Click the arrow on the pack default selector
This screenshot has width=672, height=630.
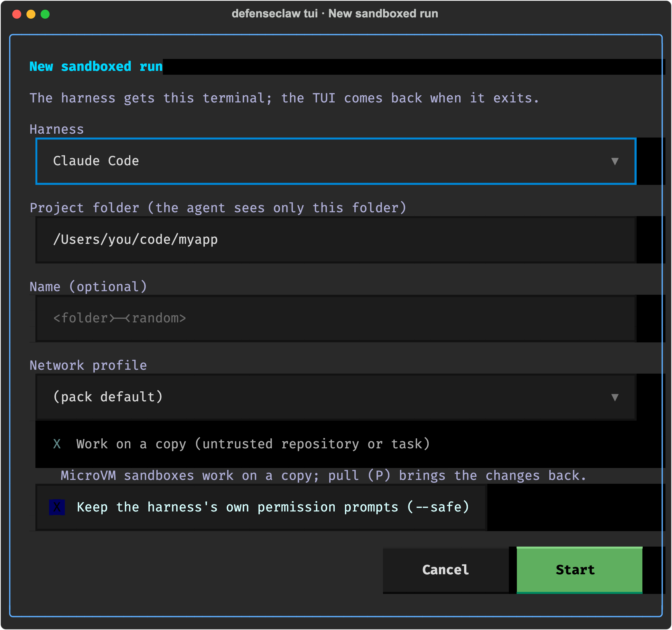tap(615, 397)
